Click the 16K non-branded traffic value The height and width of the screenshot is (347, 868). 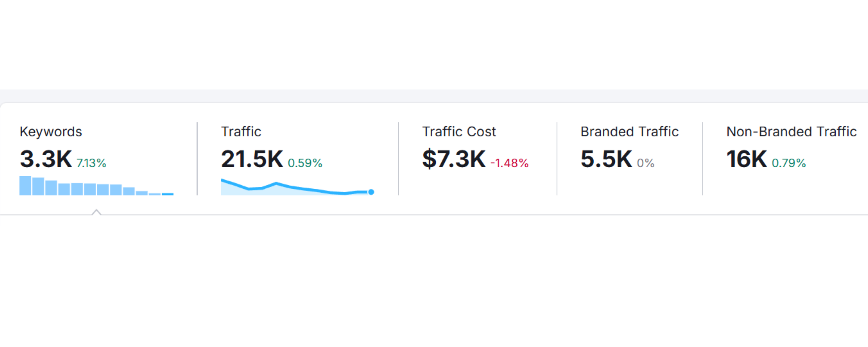747,159
